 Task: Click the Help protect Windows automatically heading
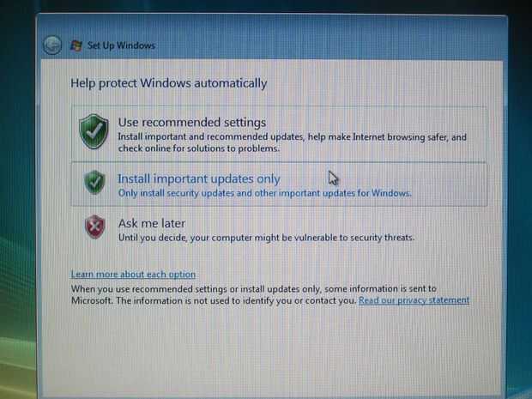point(169,83)
